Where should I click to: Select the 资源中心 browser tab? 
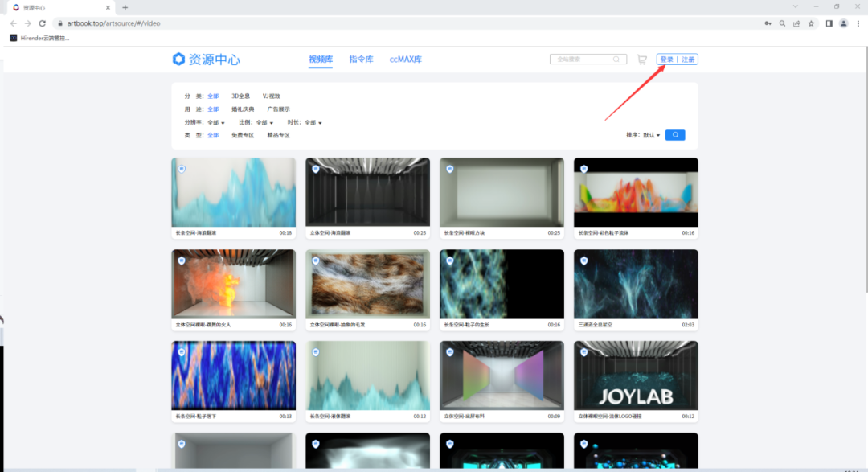[x=61, y=8]
